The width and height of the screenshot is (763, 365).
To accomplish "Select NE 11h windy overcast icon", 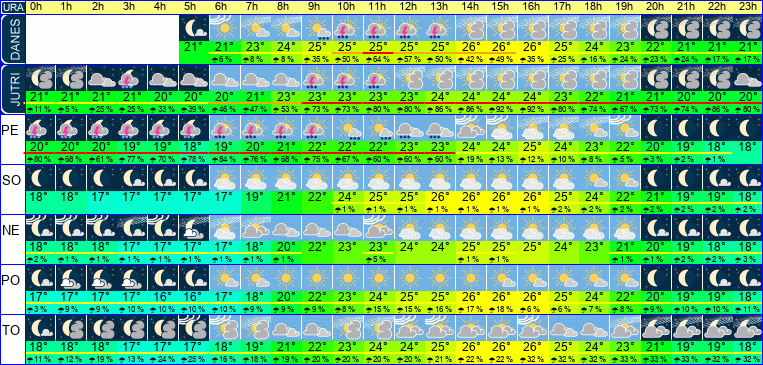I will [379, 228].
